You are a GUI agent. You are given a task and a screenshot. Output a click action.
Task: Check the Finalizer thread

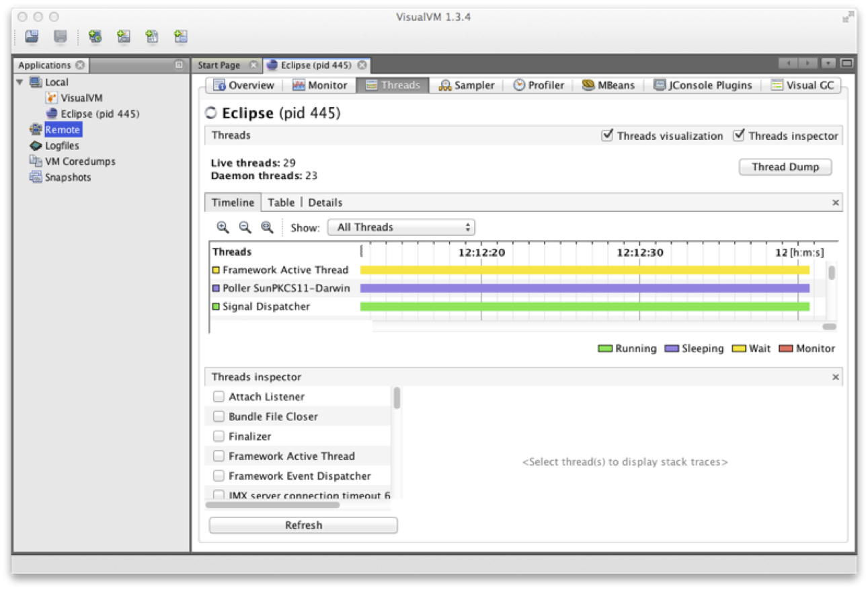(219, 437)
